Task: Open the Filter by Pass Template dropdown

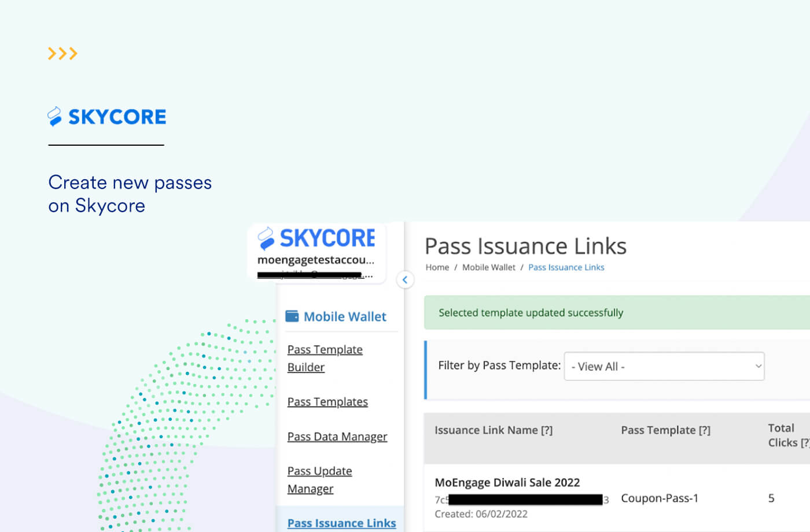Action: (x=664, y=366)
